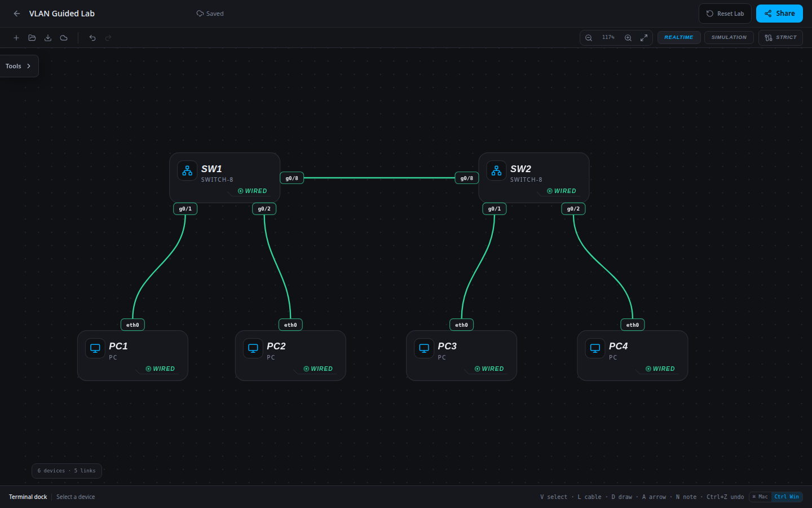Click the PC4 device name
The width and height of the screenshot is (812, 508).
(x=619, y=346)
